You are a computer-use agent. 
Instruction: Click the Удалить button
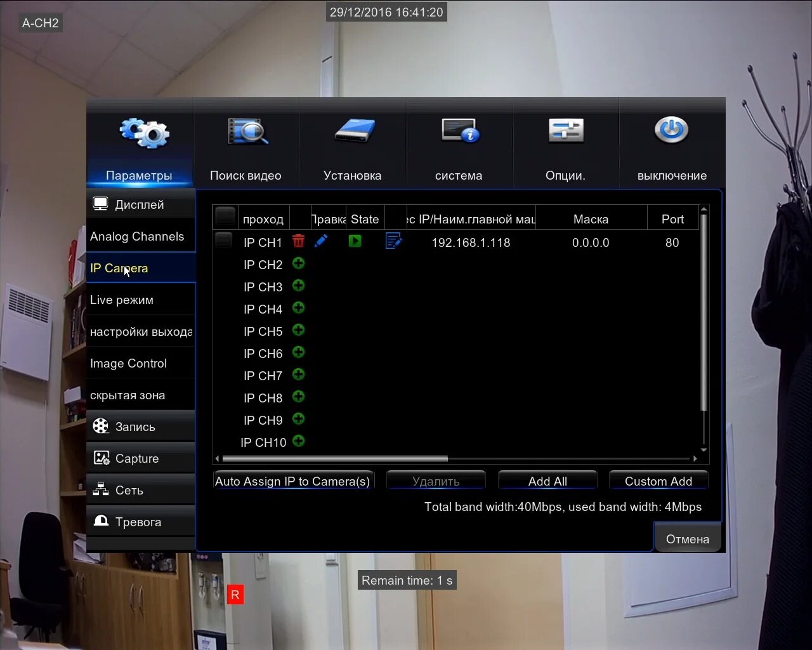coord(436,481)
